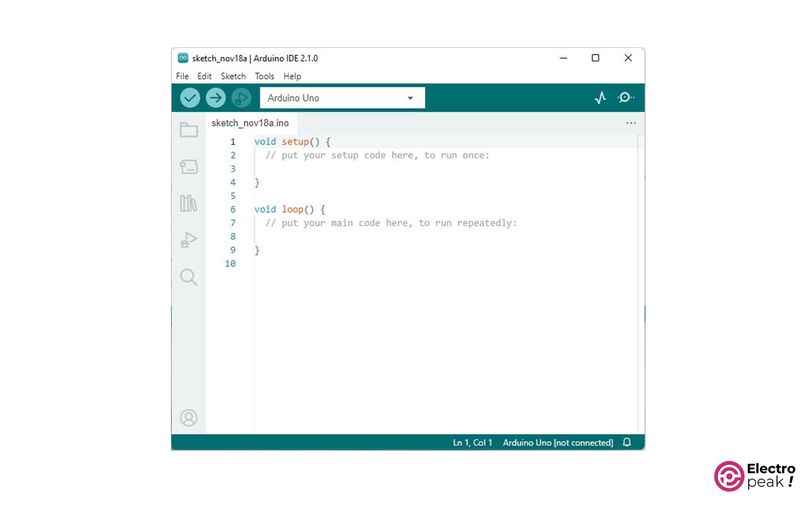Click the void loop() line
This screenshot has height=508, width=812.
coord(290,209)
